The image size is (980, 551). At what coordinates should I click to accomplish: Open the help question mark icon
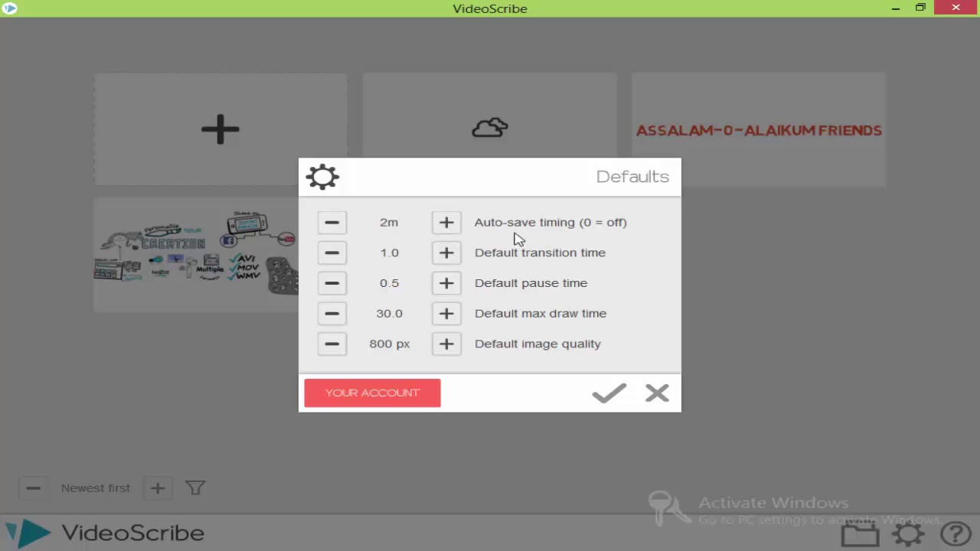click(955, 533)
